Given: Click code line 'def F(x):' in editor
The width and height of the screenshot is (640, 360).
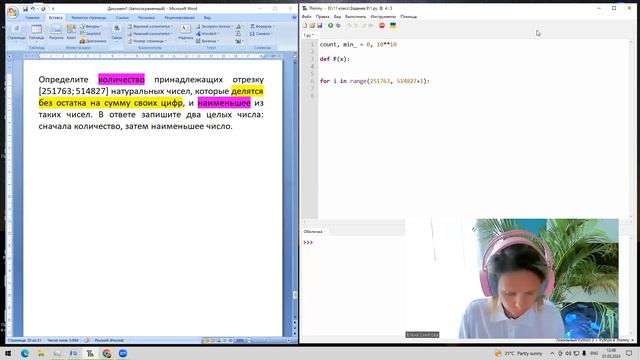Looking at the screenshot, I should pos(335,59).
